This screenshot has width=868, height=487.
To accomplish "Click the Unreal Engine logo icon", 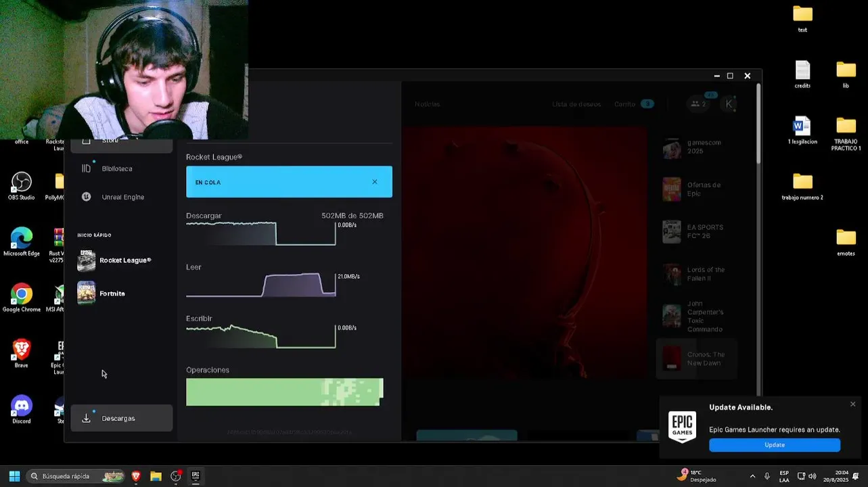I will click(x=86, y=197).
